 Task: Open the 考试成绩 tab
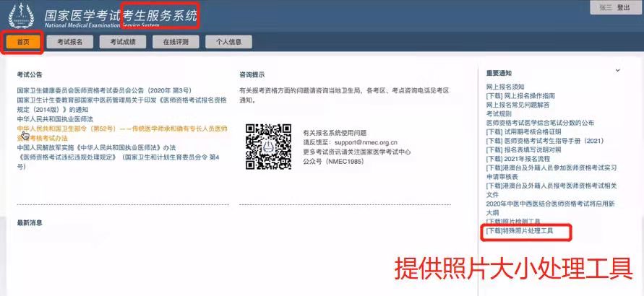pyautogui.click(x=123, y=42)
